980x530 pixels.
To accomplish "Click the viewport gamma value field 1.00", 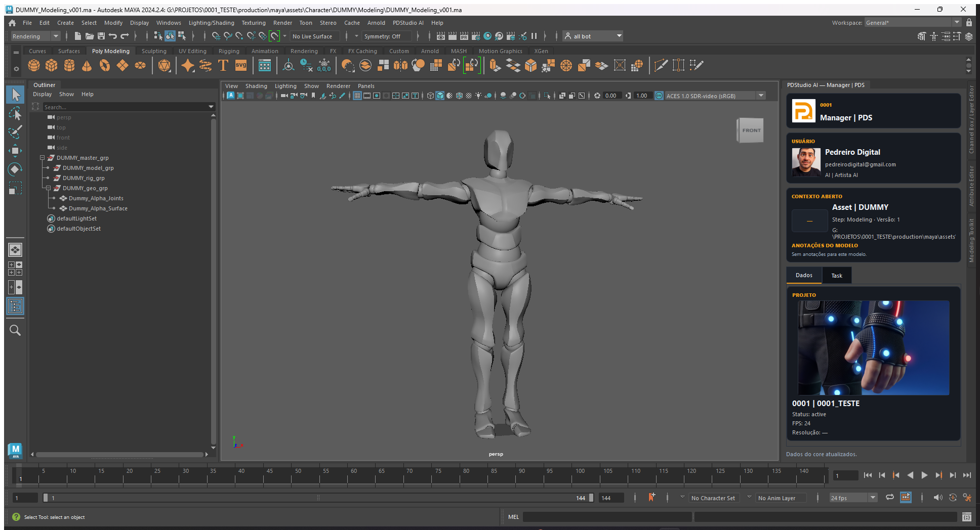I will 642,96.
